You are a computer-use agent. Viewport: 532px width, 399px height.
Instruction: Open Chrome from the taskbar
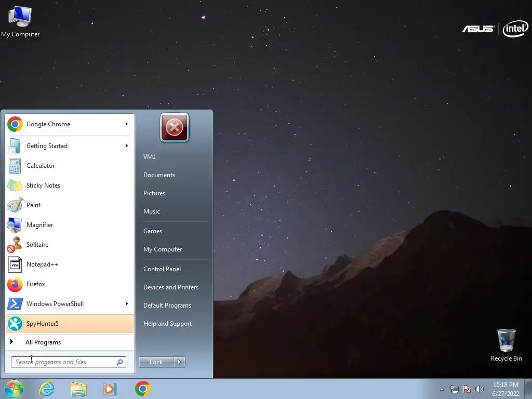click(x=142, y=389)
